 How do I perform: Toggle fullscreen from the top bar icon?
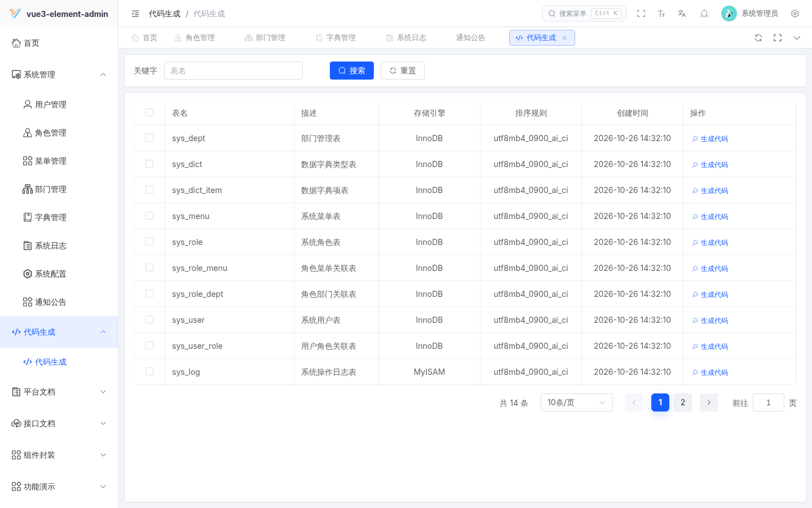tap(641, 14)
